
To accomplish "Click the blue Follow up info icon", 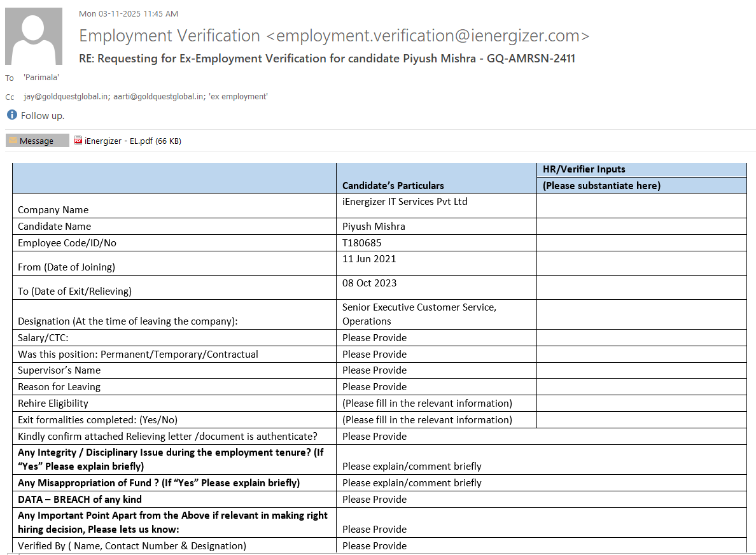I will point(12,115).
